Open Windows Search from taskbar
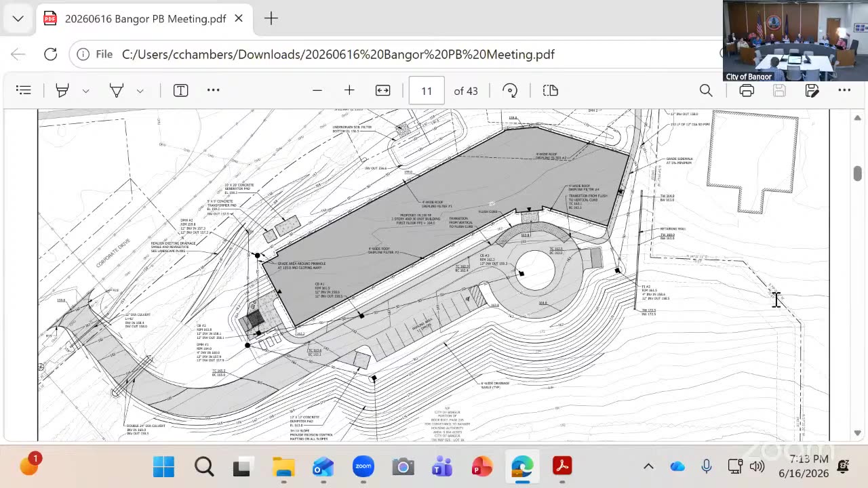Viewport: 868px width, 488px height. 203,466
